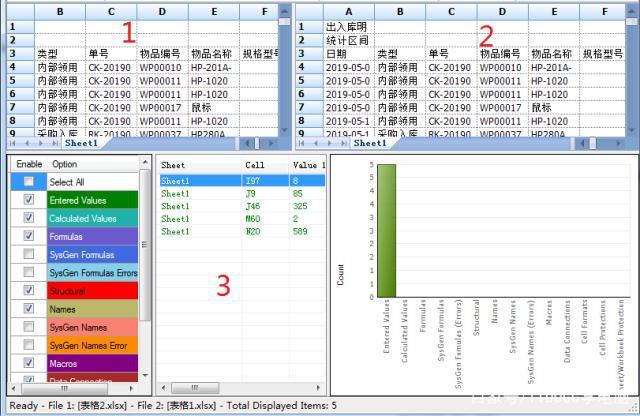Screen dimensions: 640x416
Task: Click scroll-right arrow of right spreadsheet pane
Action: 618,143
